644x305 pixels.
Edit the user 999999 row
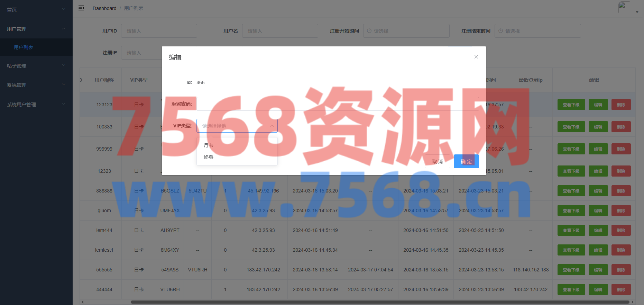tap(598, 149)
